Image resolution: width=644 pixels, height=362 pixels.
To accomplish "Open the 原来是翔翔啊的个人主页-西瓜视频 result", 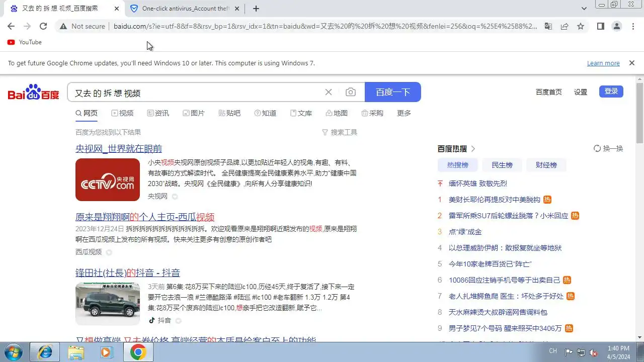I will [x=145, y=217].
